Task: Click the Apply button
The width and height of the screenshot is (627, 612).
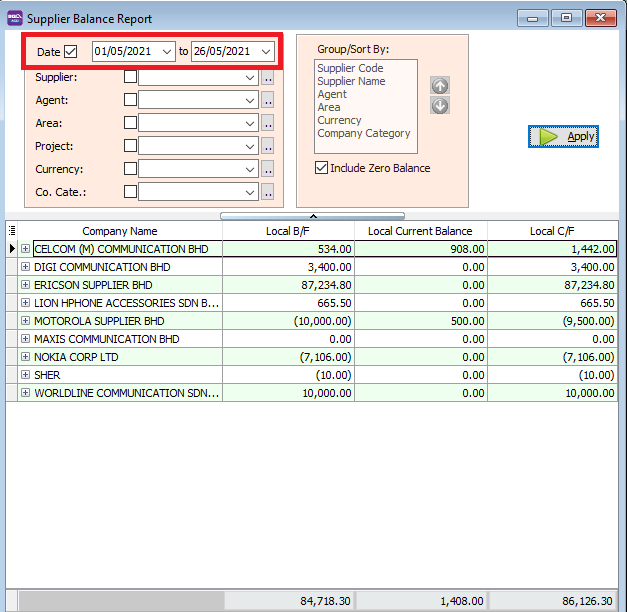Action: 563,136
